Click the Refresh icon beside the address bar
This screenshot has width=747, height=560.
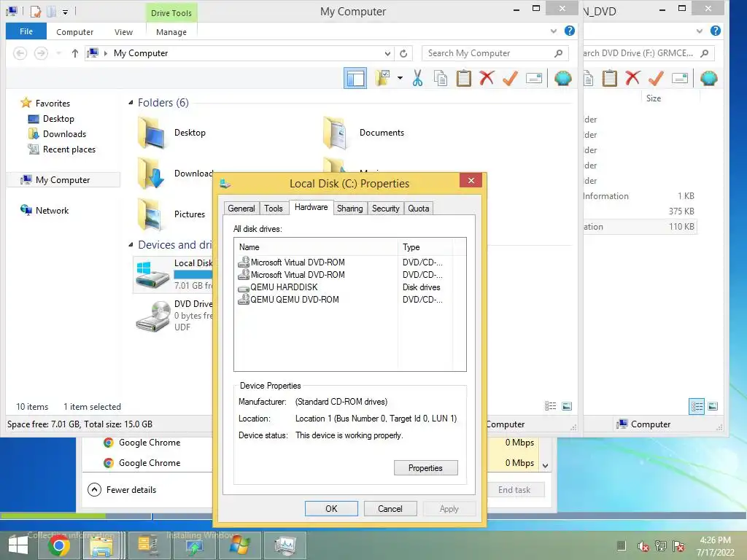point(403,53)
